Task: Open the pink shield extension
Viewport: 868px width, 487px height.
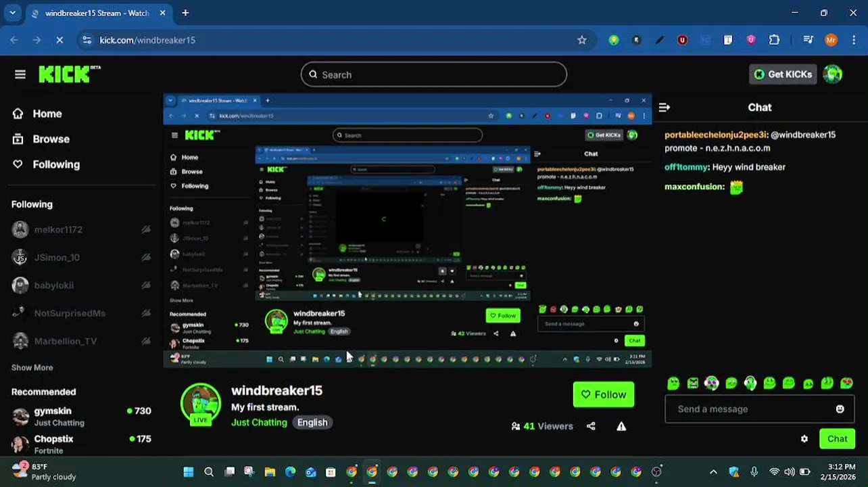Action: pos(751,40)
